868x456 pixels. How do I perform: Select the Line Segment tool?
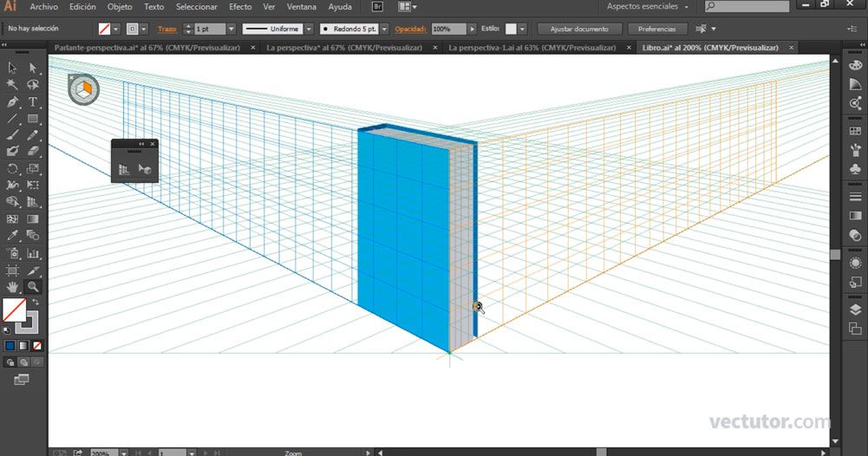tap(12, 119)
